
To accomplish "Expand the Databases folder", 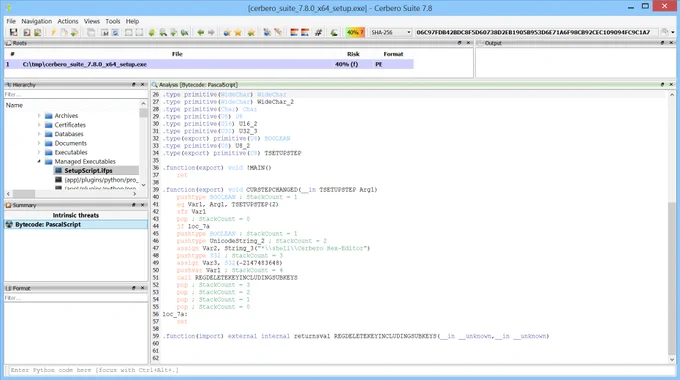I will 39,134.
